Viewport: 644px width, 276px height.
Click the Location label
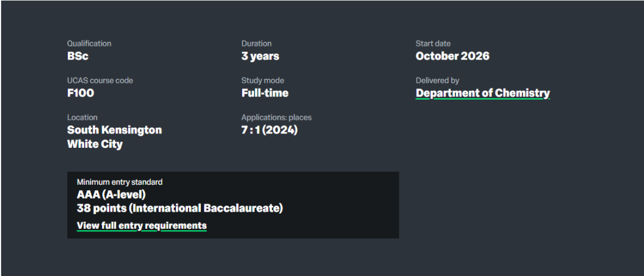click(x=82, y=117)
